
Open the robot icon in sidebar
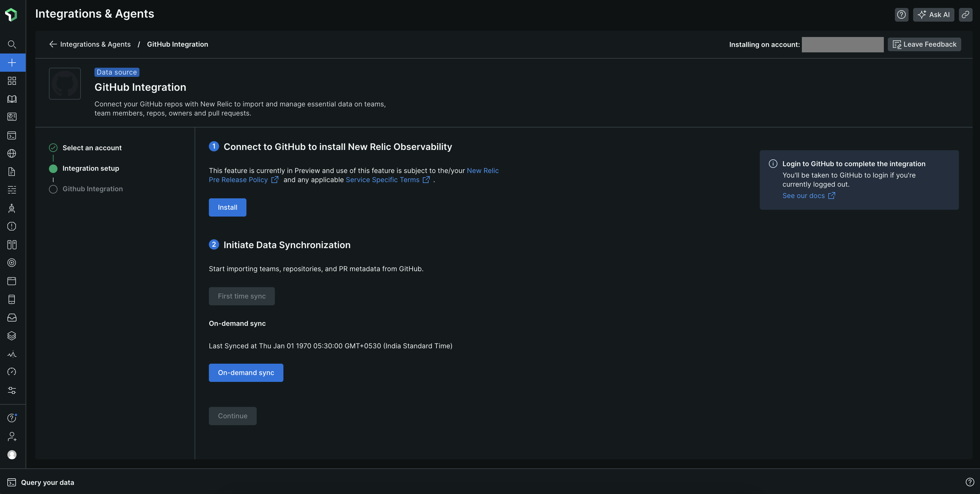[x=12, y=208]
